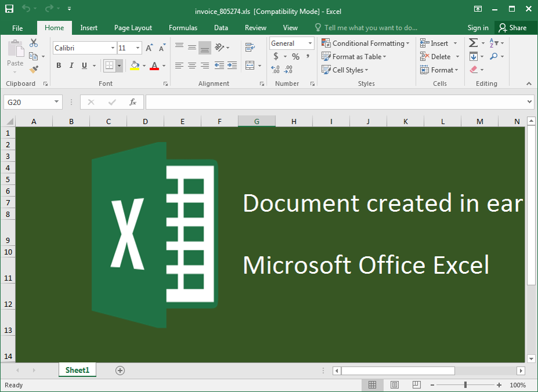Align text right
Viewport: 538px width, 392px height.
coord(205,66)
